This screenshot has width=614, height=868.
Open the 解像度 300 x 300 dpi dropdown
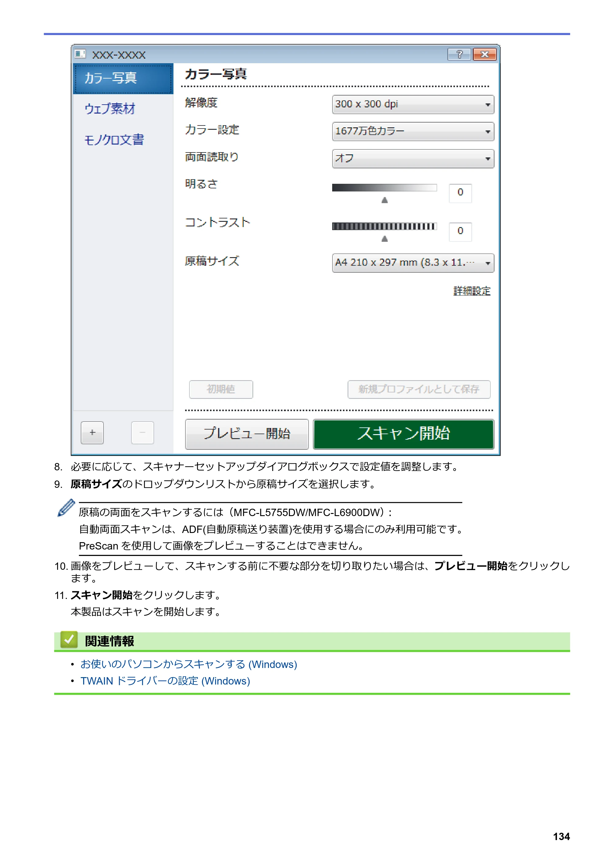(x=413, y=104)
